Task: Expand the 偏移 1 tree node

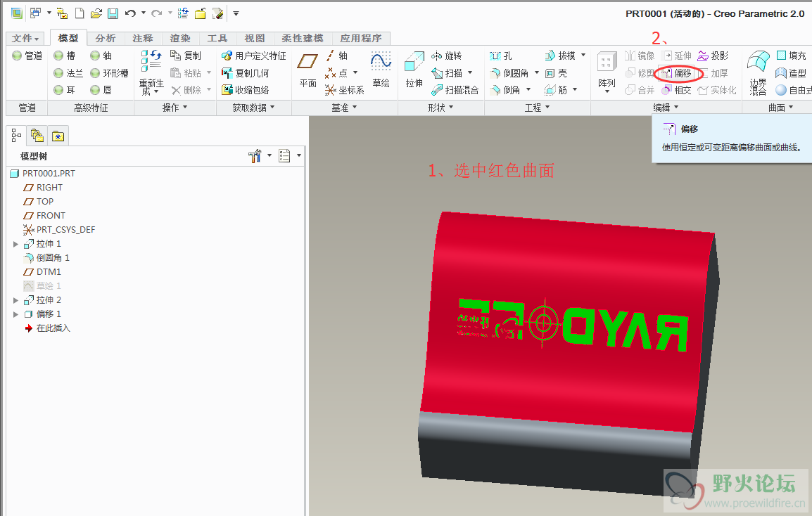Action: pos(15,314)
